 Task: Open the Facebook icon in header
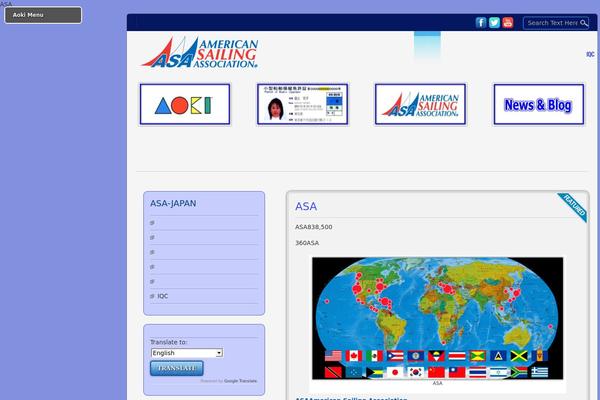click(481, 23)
